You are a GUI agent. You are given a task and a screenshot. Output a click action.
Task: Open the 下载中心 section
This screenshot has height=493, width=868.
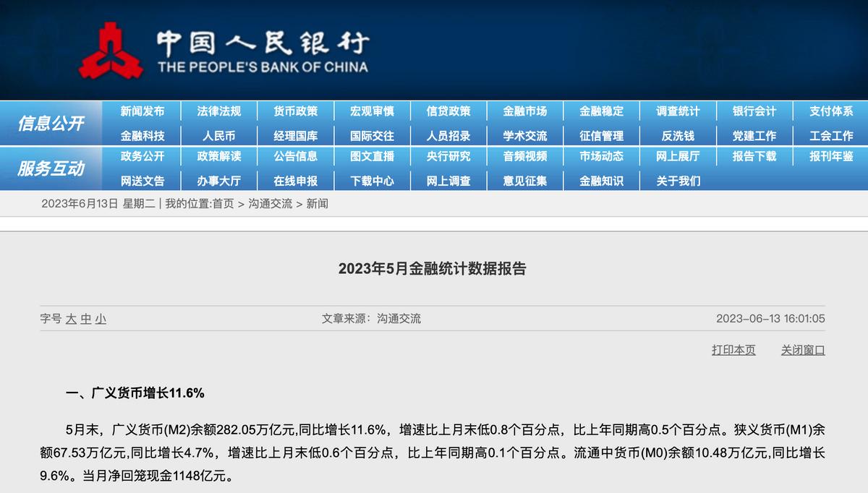point(371,181)
